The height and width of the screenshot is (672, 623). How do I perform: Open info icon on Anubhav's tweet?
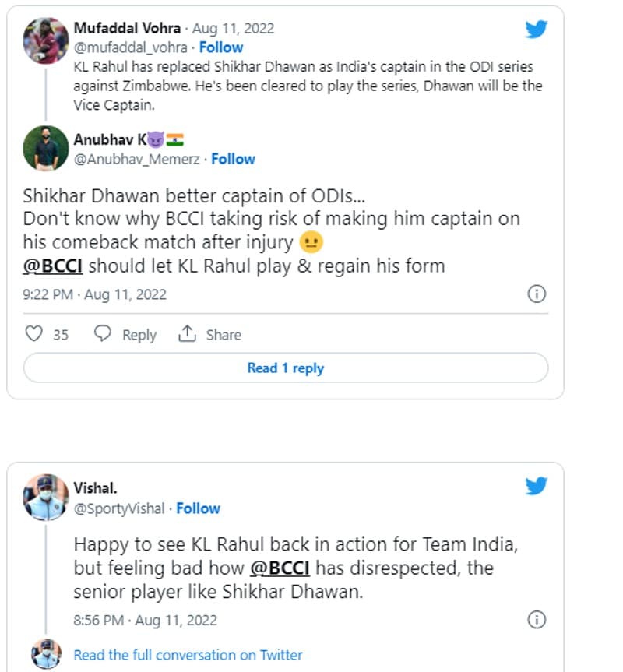click(537, 294)
